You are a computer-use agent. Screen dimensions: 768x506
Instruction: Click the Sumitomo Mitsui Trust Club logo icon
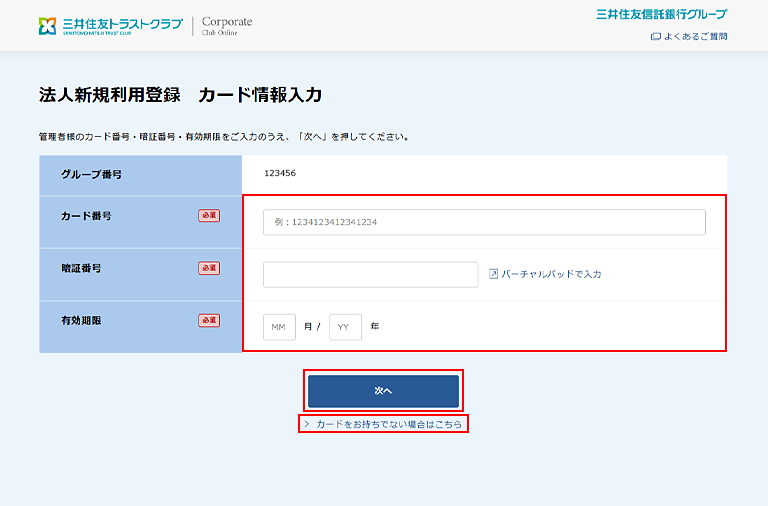click(49, 25)
